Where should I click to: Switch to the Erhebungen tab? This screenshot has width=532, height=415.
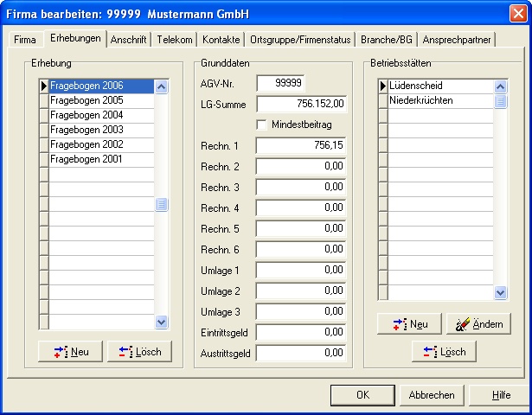tap(75, 38)
